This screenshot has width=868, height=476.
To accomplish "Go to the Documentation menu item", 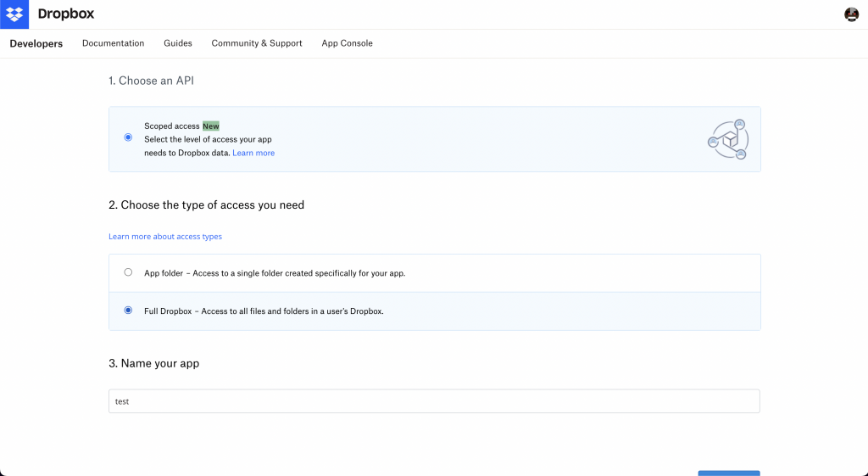I will coord(113,43).
